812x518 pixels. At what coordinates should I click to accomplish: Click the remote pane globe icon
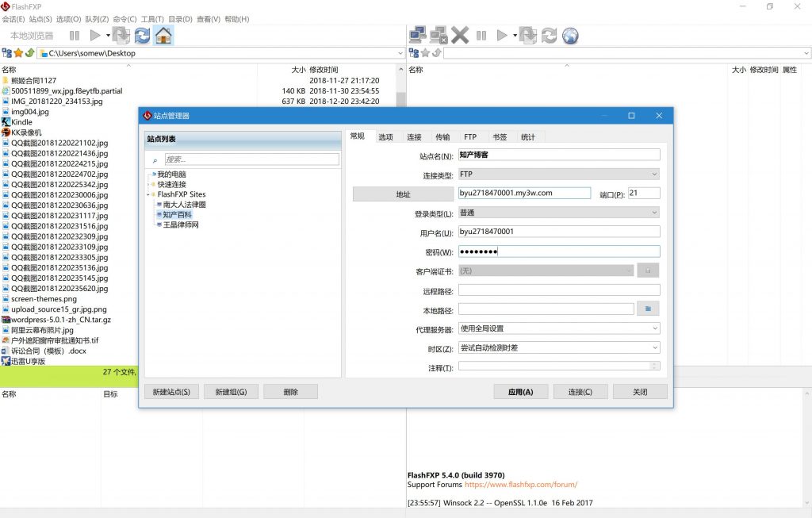[570, 36]
